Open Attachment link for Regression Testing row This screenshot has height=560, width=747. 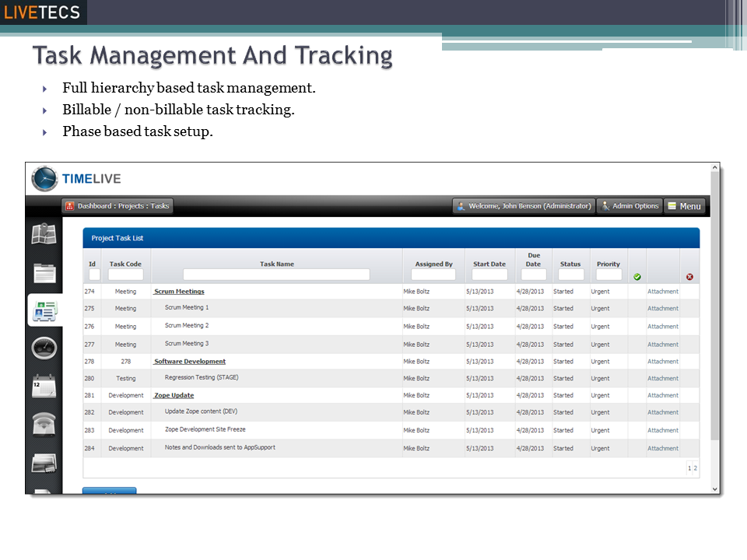pos(663,379)
